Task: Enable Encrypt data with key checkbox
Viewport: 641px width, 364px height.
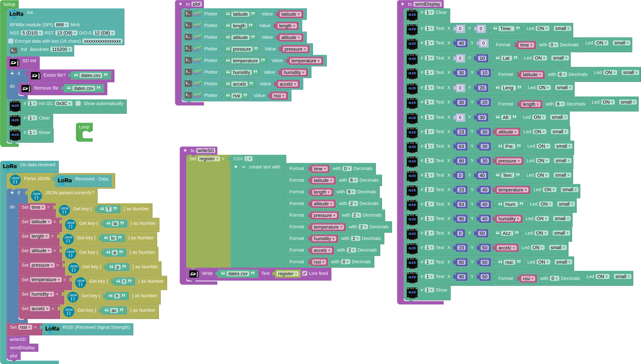Action: 11,41
